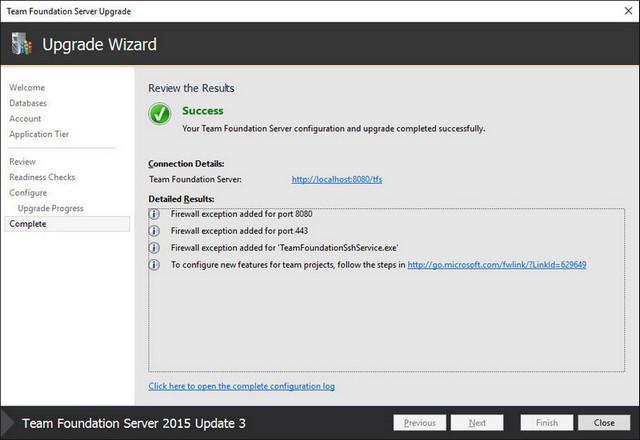Go to the Account step
Image resolution: width=640 pixels, height=440 pixels.
(x=25, y=118)
